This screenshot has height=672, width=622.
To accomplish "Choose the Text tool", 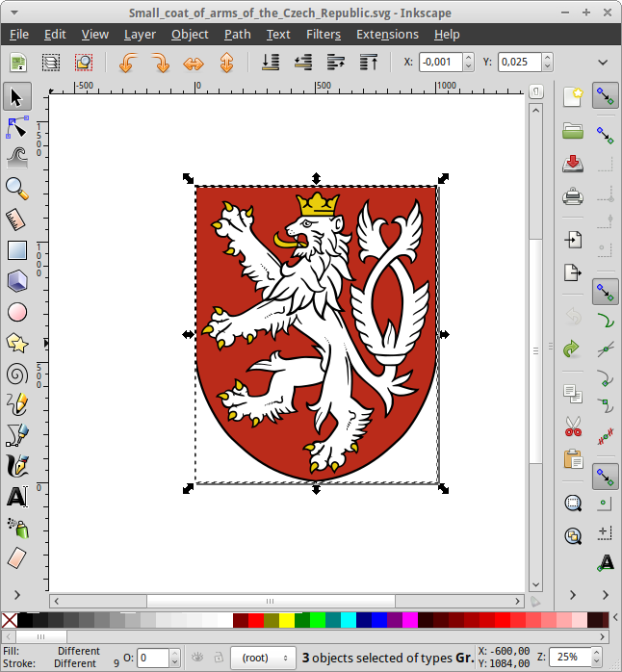I will pos(16,497).
